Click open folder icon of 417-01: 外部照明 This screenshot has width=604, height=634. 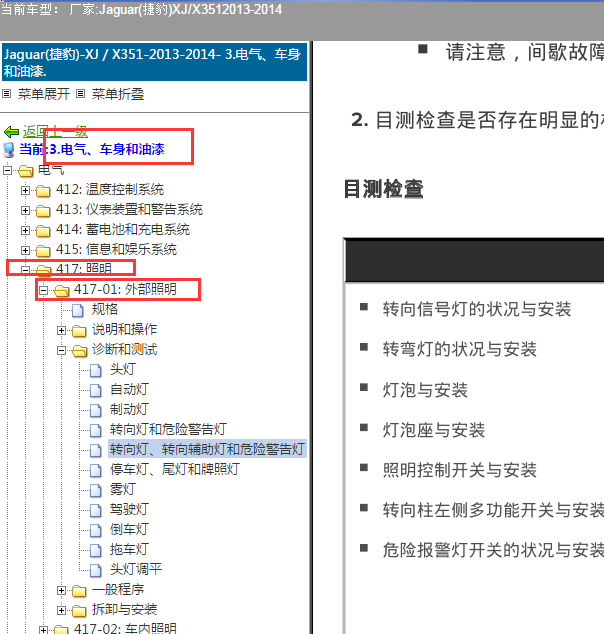pos(61,290)
